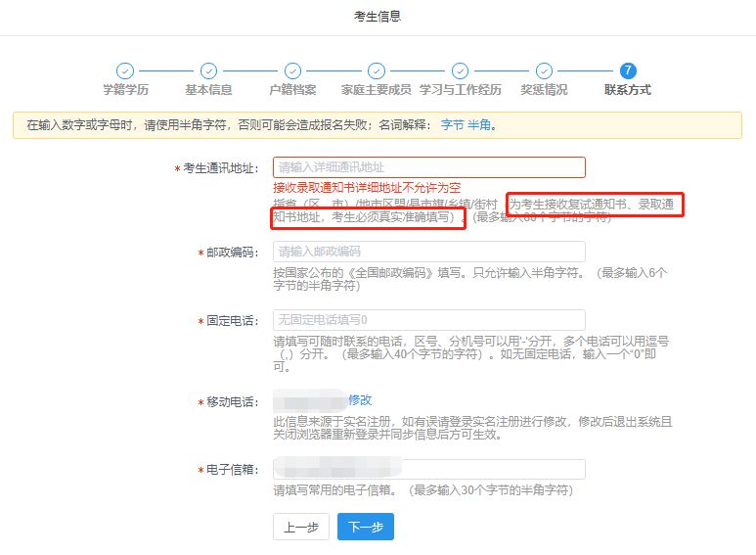The image size is (756, 555).
Task: Open the 学籍学历 step label
Action: point(125,90)
